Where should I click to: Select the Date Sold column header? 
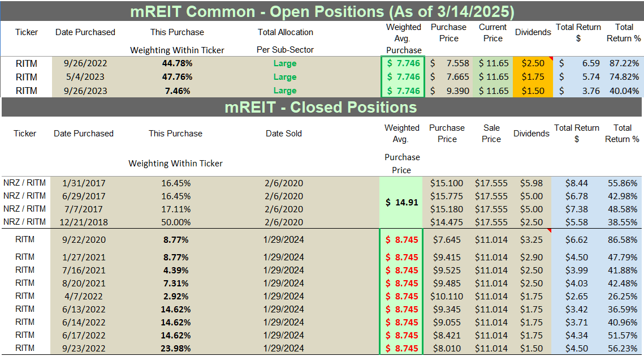(283, 134)
